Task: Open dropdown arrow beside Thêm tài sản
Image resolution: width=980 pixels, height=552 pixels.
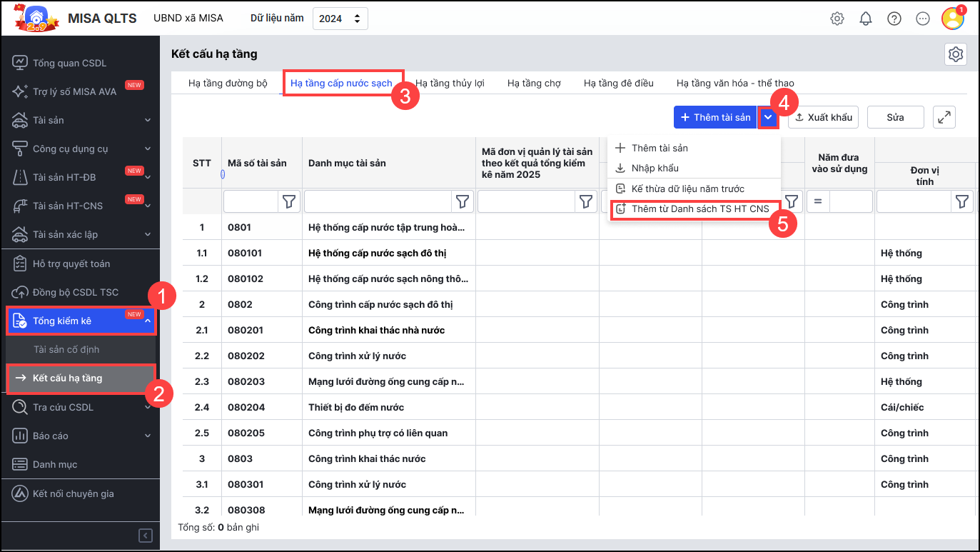Action: [x=768, y=117]
